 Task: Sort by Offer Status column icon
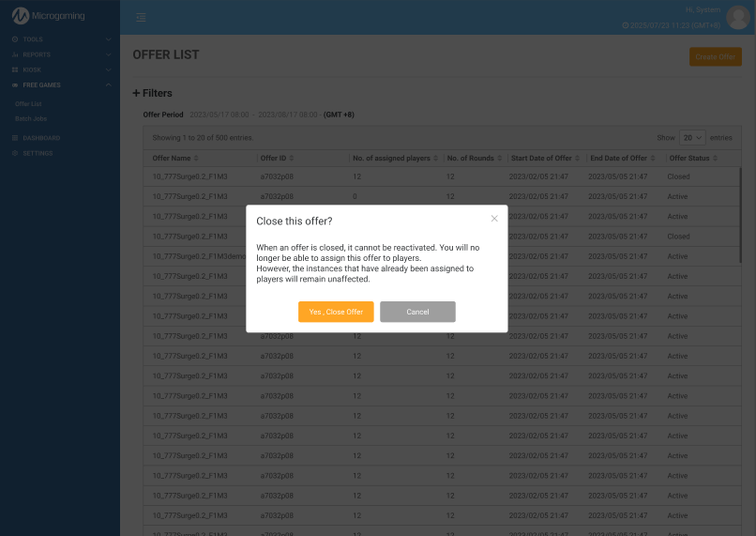coord(717,159)
